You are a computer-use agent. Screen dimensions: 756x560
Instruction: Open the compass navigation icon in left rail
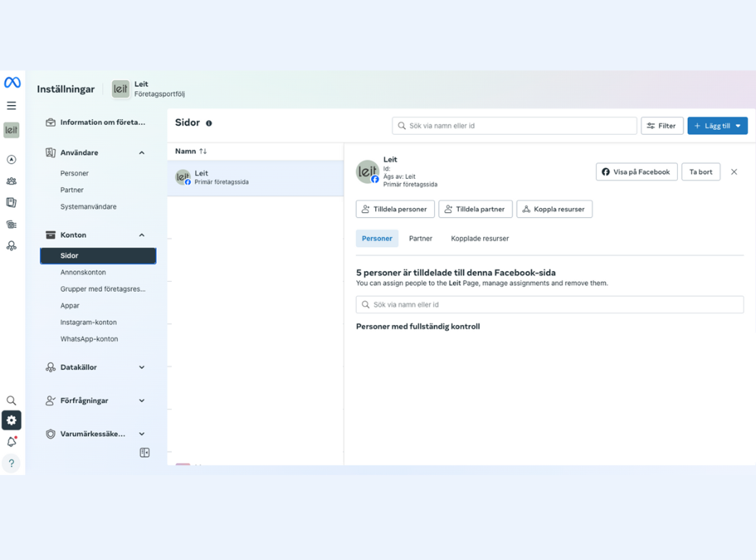11,159
